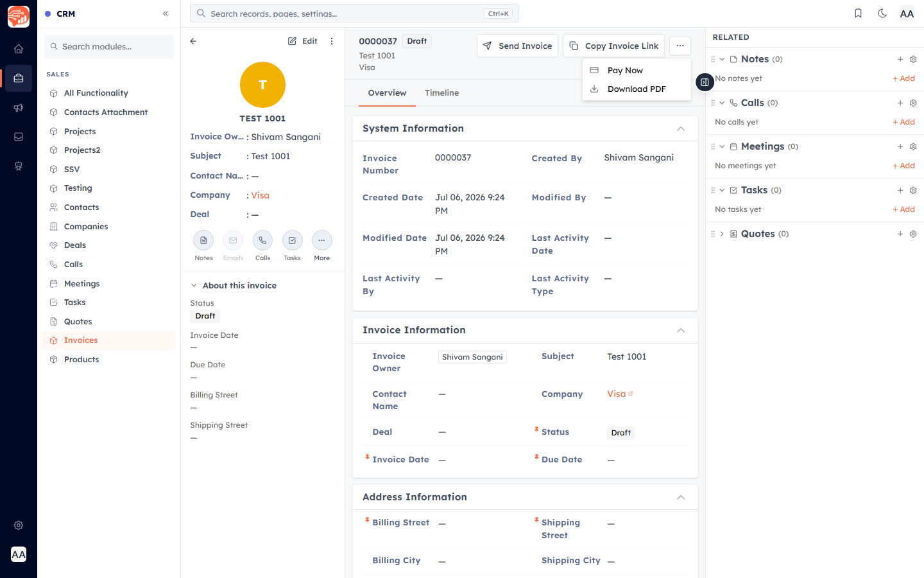Toggle dark mode moon icon
924x578 pixels.
coord(882,13)
